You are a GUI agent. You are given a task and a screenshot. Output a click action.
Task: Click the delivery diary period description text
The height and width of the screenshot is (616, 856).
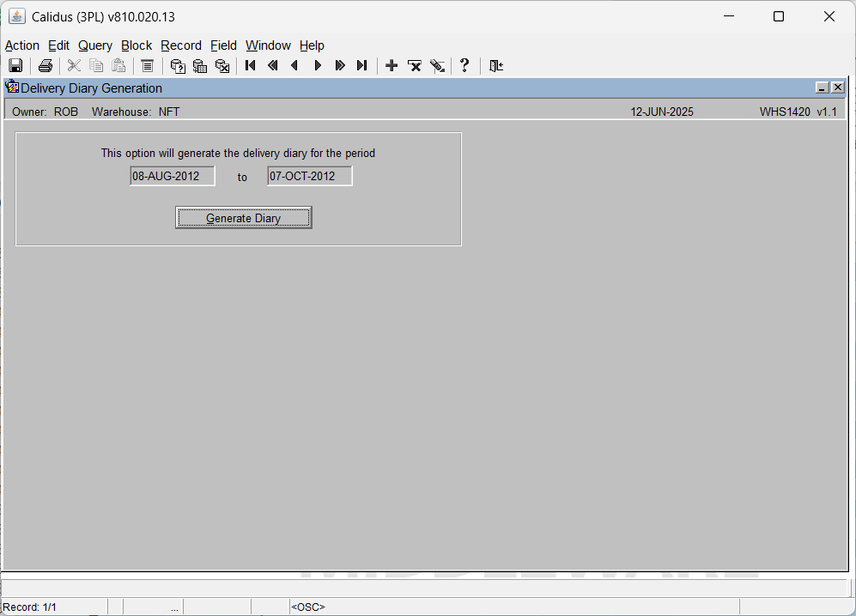238,154
